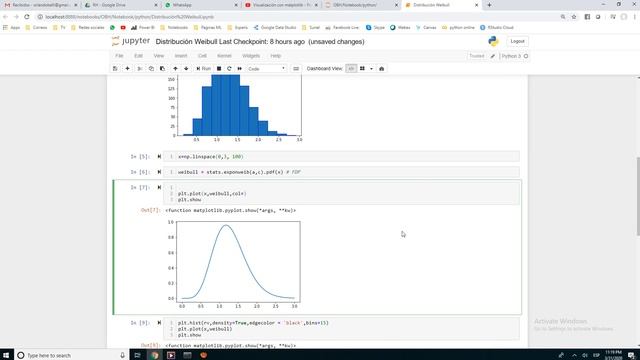Interrupt the kernel with the stop square icon

click(219, 69)
